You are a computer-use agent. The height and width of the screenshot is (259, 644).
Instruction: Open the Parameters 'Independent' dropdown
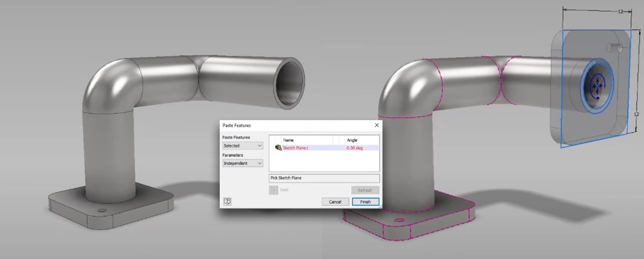243,163
